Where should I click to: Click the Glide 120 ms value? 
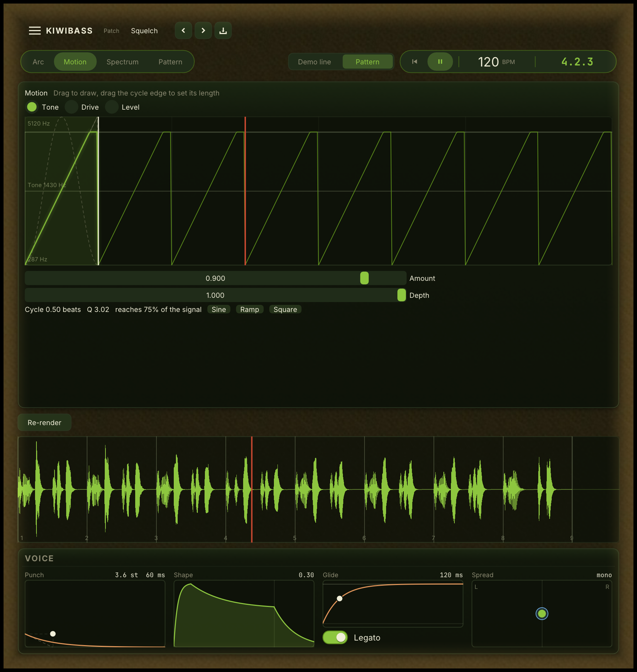[x=451, y=575]
